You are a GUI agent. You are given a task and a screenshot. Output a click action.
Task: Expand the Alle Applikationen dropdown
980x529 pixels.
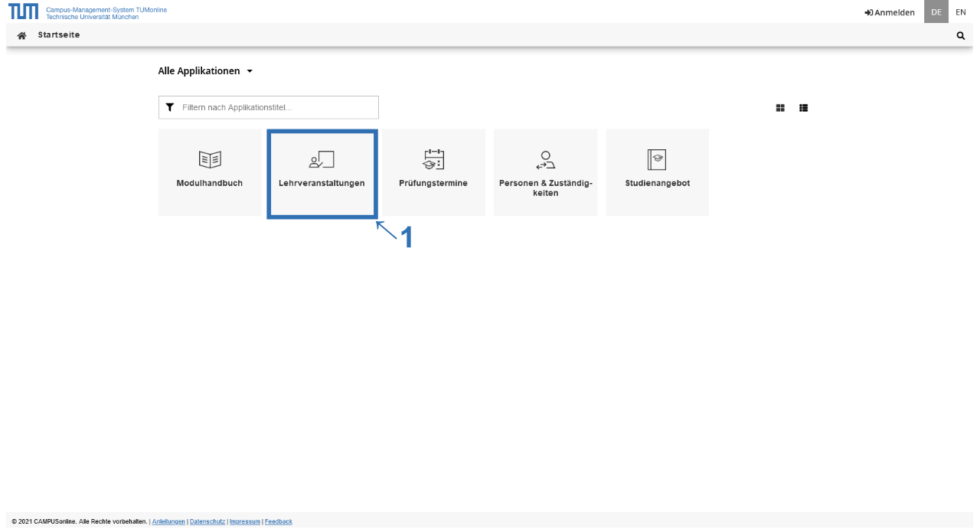205,71
